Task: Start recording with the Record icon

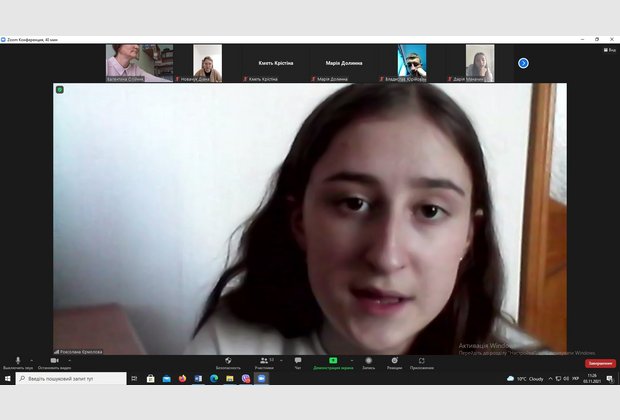Action: [x=368, y=361]
